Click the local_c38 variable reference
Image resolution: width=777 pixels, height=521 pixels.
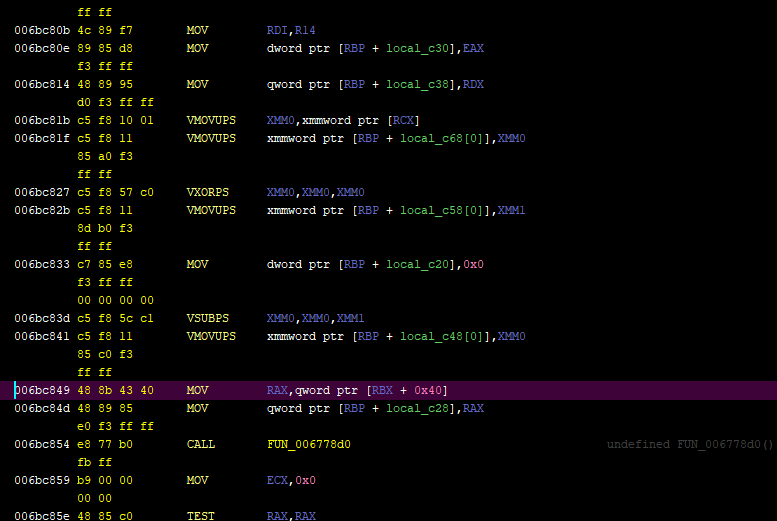pos(417,84)
